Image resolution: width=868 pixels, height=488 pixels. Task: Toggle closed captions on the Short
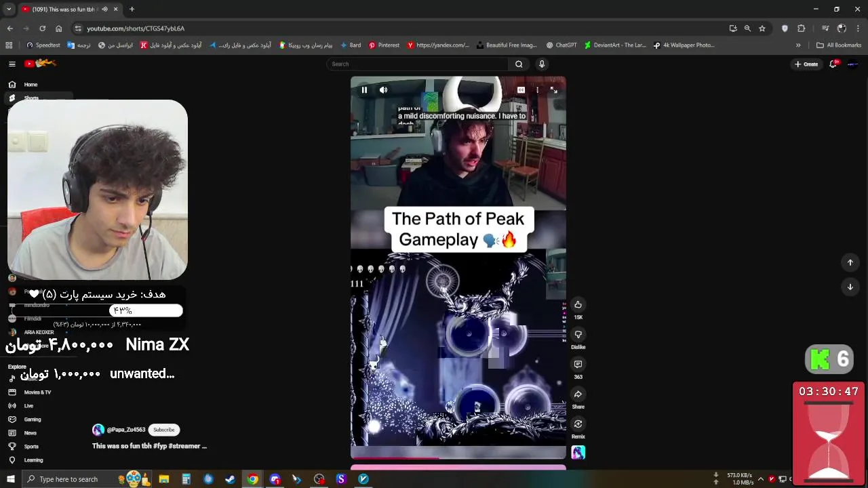pyautogui.click(x=521, y=90)
